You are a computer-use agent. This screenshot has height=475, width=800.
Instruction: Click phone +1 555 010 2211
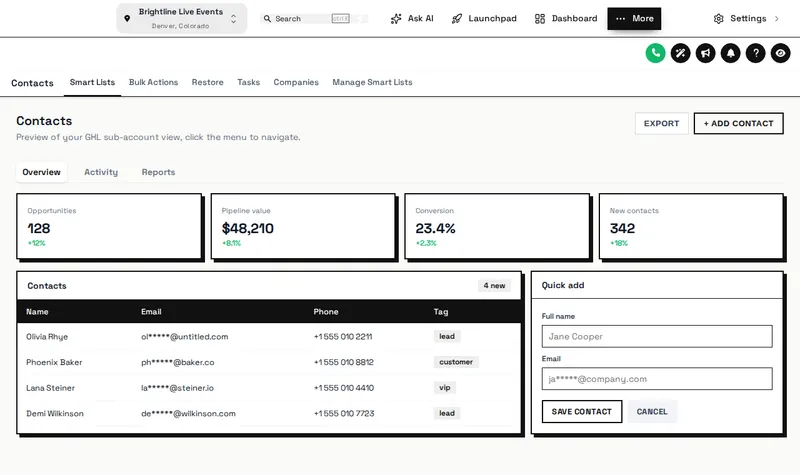tap(343, 337)
